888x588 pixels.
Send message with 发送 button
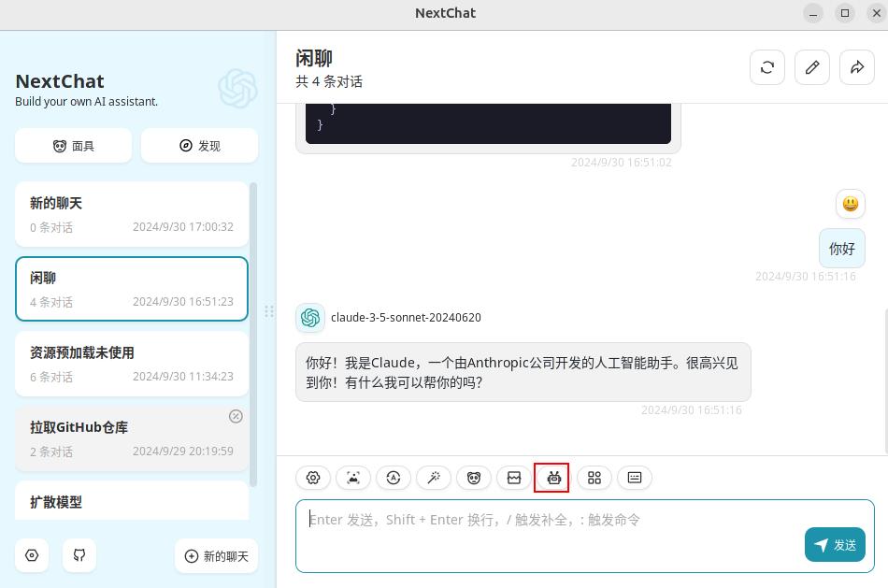835,545
